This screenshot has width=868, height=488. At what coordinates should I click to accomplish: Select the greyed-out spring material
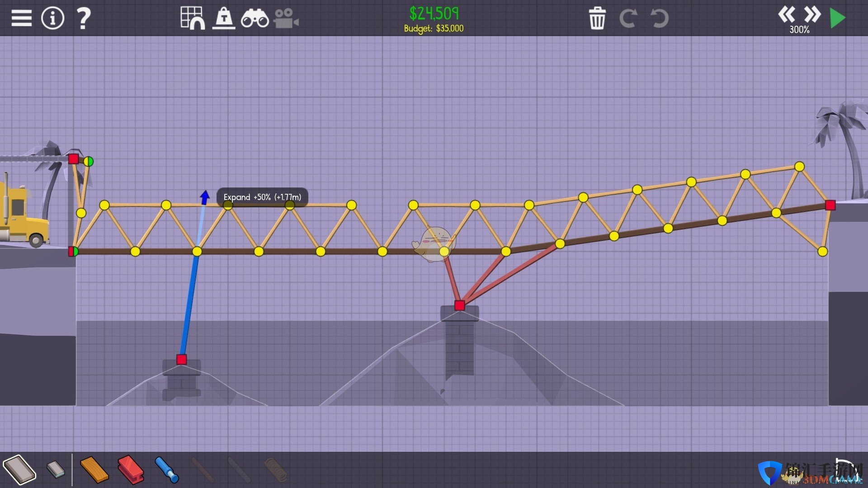[275, 470]
